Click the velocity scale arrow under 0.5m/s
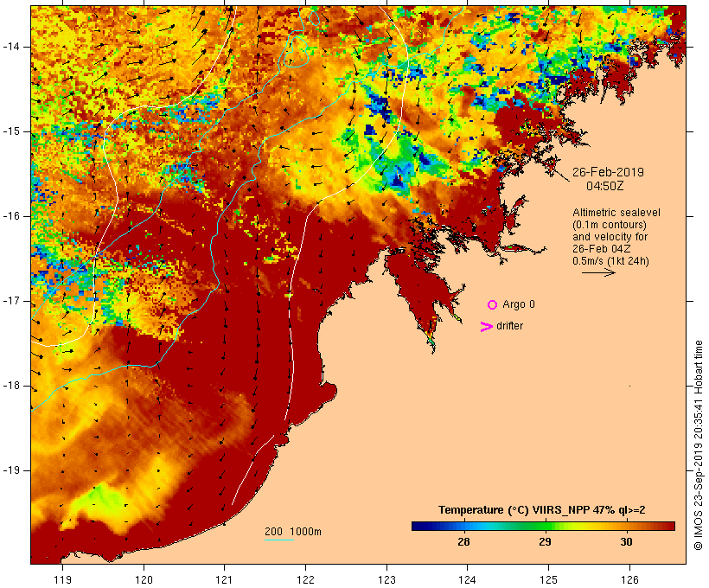Viewport: 709px width, 588px height. [x=598, y=272]
